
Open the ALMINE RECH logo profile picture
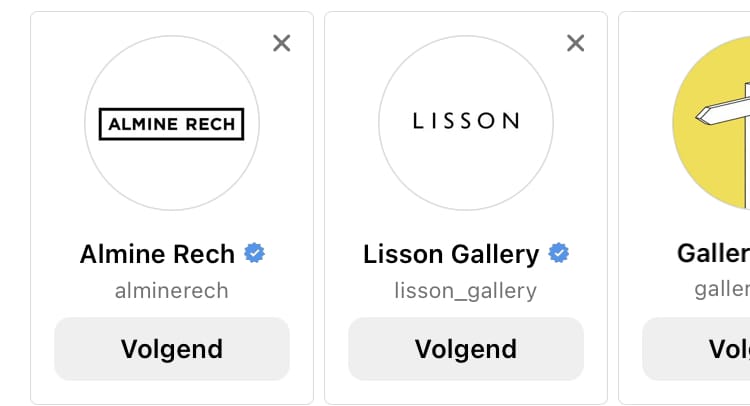pyautogui.click(x=172, y=123)
